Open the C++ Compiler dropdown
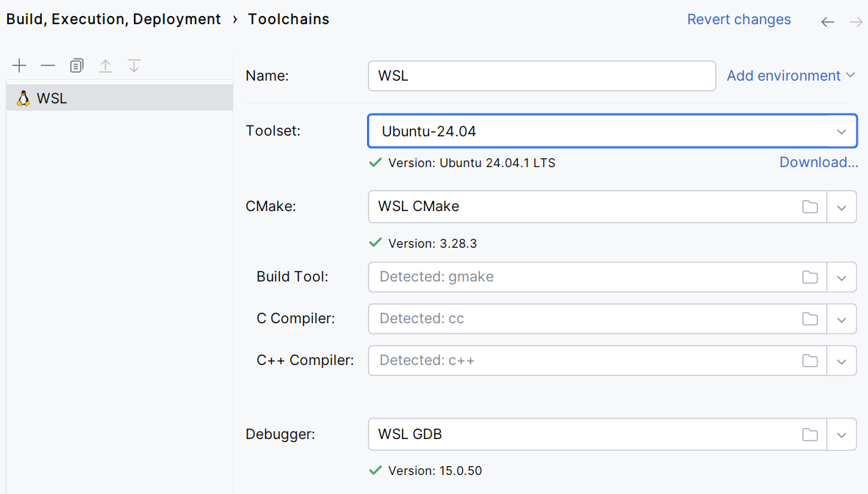This screenshot has width=868, height=494. [x=842, y=361]
